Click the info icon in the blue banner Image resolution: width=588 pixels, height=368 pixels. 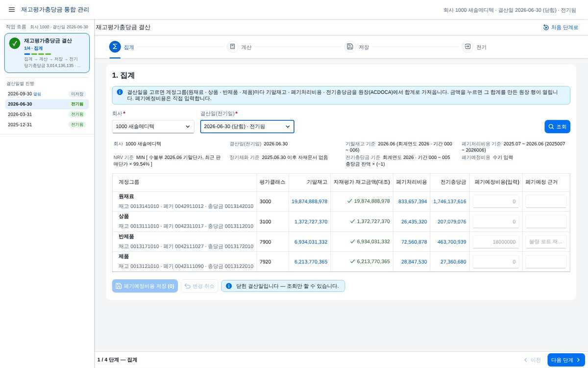tap(120, 92)
